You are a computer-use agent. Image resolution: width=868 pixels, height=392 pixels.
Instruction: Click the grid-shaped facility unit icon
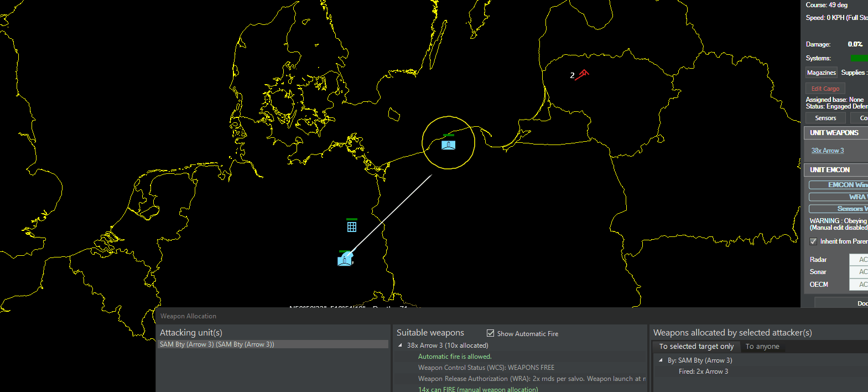tap(352, 226)
